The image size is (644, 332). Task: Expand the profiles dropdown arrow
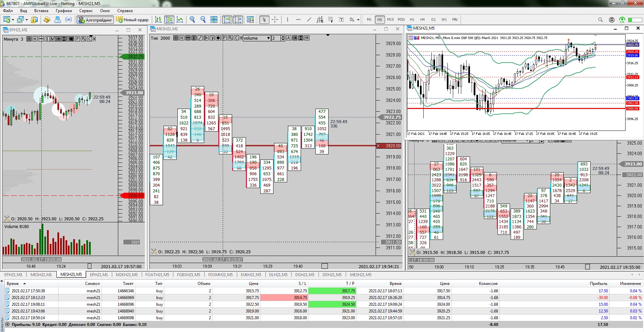[27, 20]
